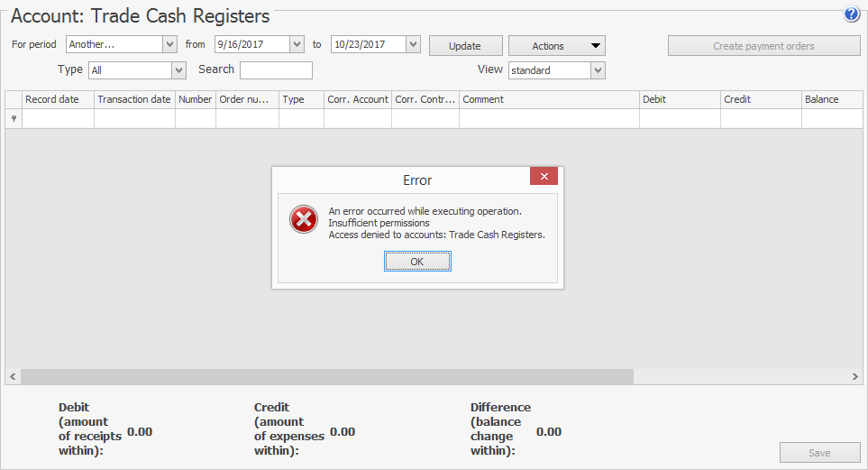Click the horizontal scrollbar left arrow

click(x=13, y=376)
